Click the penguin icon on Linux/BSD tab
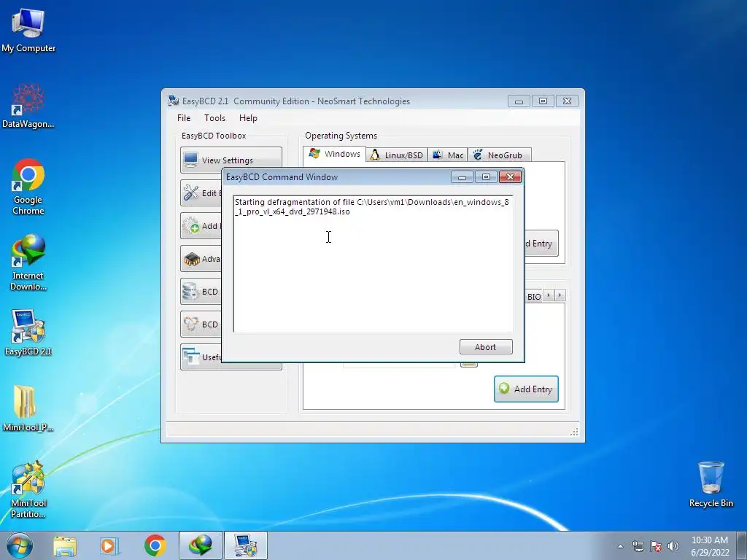747x560 pixels. pyautogui.click(x=375, y=155)
